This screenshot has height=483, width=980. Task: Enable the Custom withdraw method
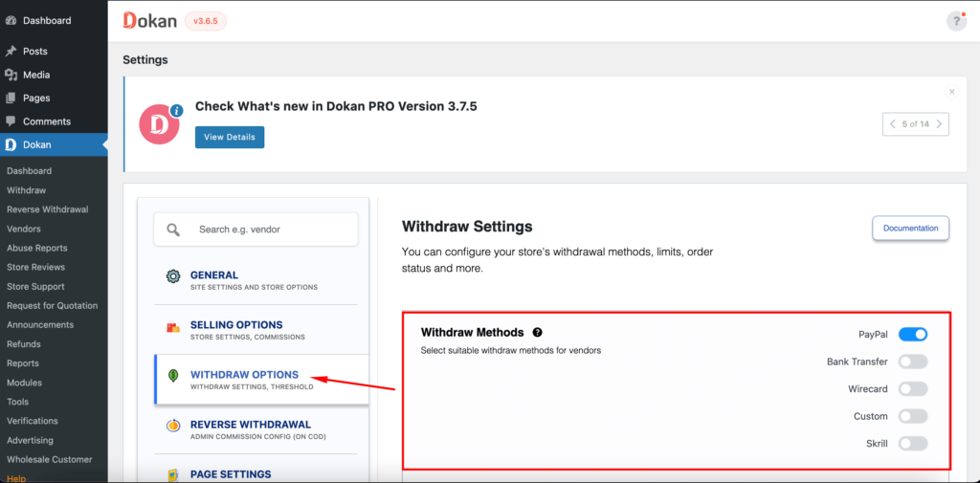click(x=913, y=416)
